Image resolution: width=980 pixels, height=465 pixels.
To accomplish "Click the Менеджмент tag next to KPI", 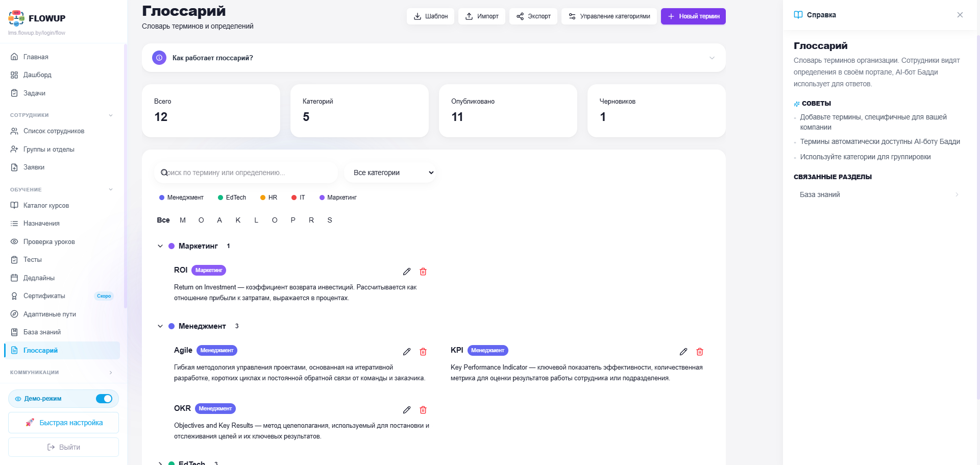I will point(487,350).
